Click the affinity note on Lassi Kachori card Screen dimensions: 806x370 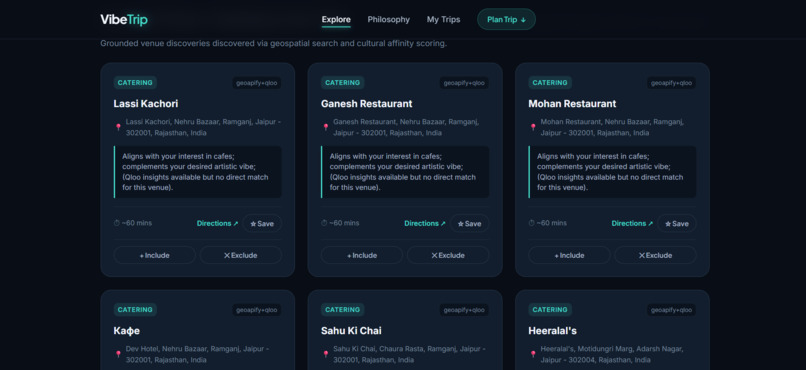tap(197, 172)
